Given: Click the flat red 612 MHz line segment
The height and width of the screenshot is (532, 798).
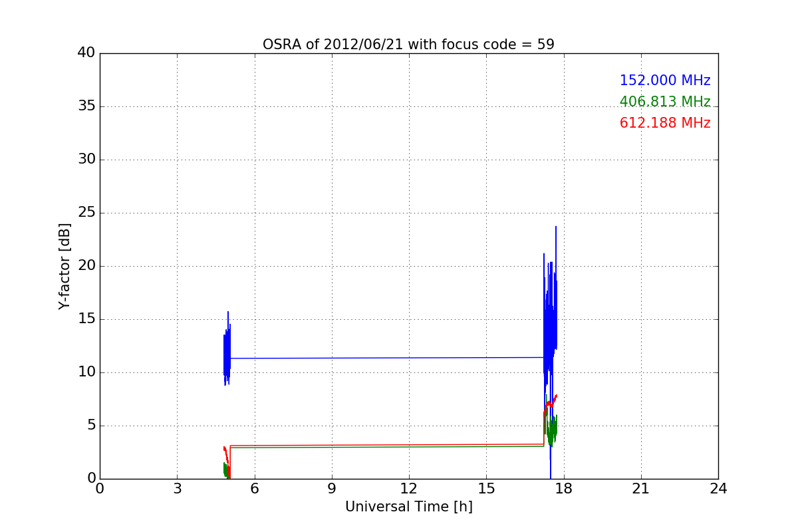Looking at the screenshot, I should 387,445.
